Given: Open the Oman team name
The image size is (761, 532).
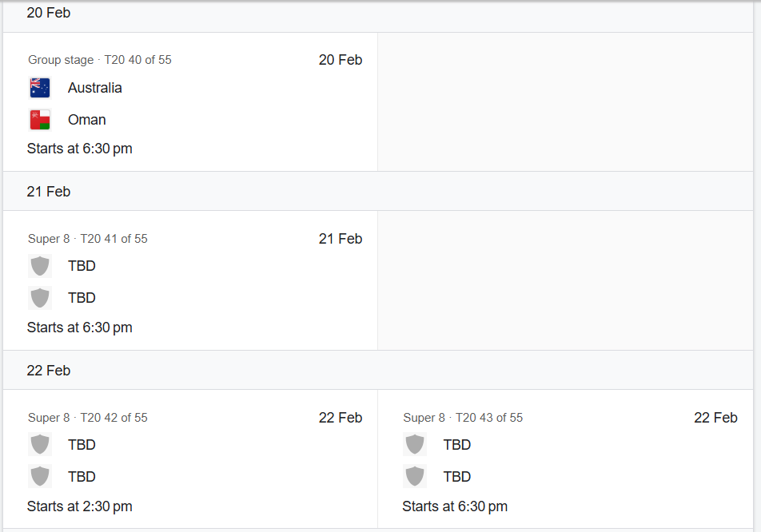Looking at the screenshot, I should 87,120.
